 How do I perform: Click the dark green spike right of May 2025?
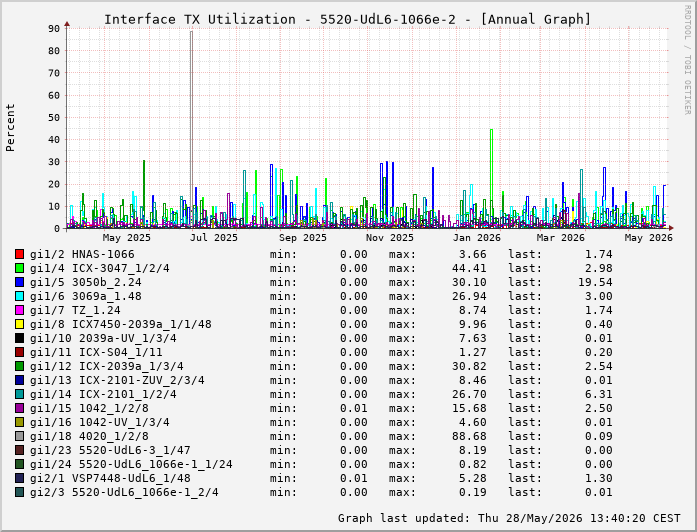144,193
